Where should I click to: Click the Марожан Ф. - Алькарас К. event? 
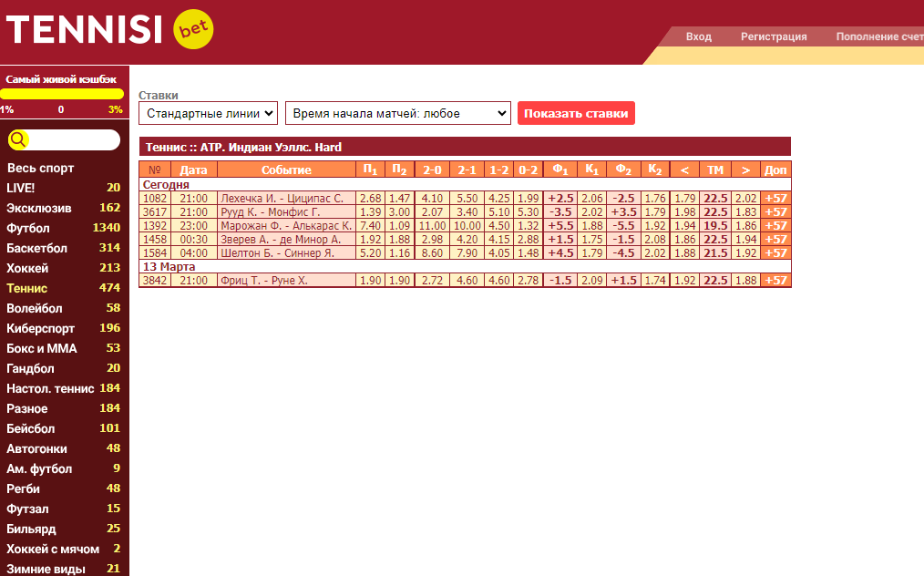(x=286, y=225)
